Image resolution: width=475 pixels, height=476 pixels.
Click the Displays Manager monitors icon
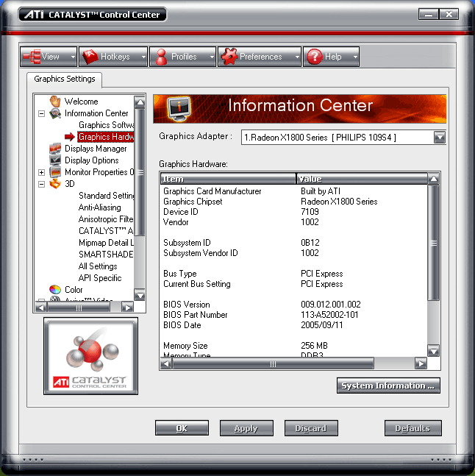(x=55, y=149)
